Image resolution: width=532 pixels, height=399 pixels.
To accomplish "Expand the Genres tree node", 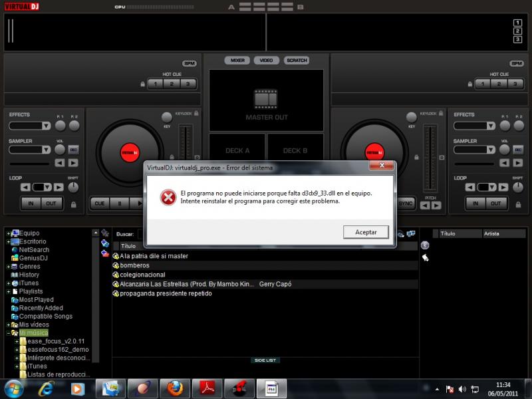I will (x=8, y=267).
